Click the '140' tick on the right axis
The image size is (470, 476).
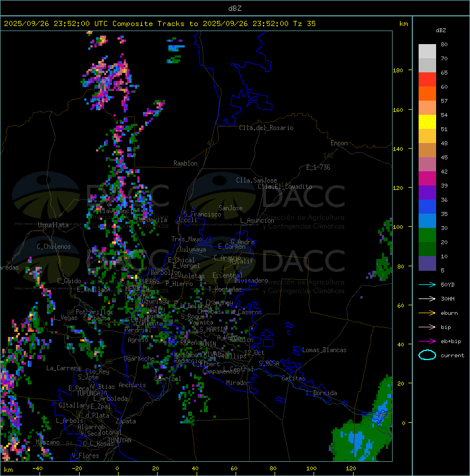398,149
